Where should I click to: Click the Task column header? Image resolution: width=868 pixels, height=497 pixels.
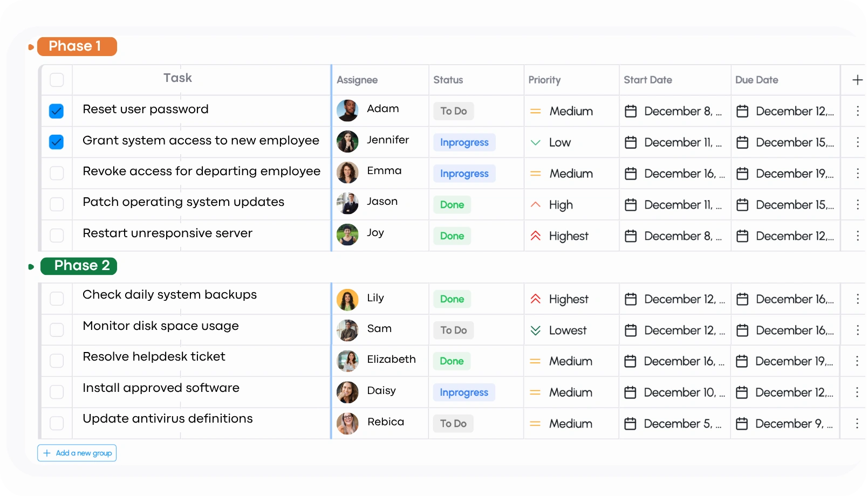(x=177, y=78)
